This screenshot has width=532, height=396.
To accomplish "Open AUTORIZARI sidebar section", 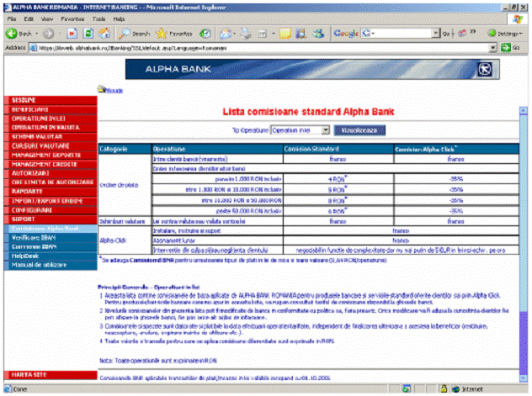I will [51, 173].
